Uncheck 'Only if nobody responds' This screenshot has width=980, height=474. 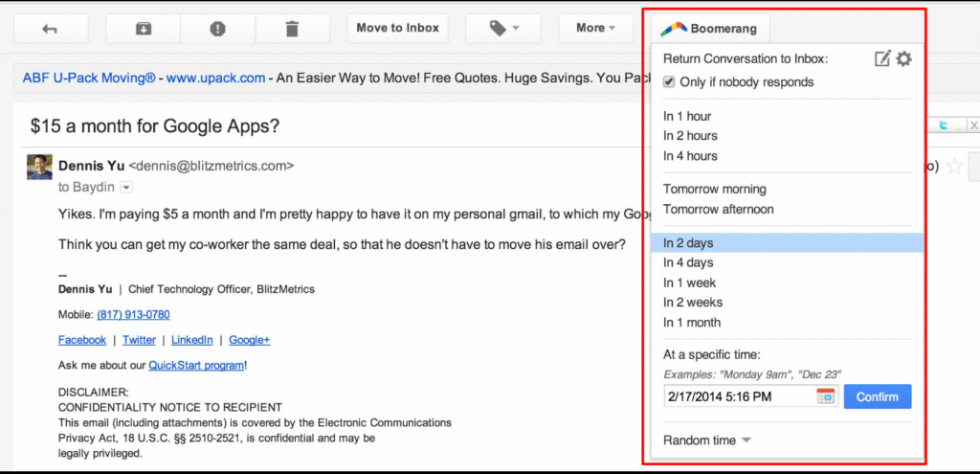coord(670,82)
